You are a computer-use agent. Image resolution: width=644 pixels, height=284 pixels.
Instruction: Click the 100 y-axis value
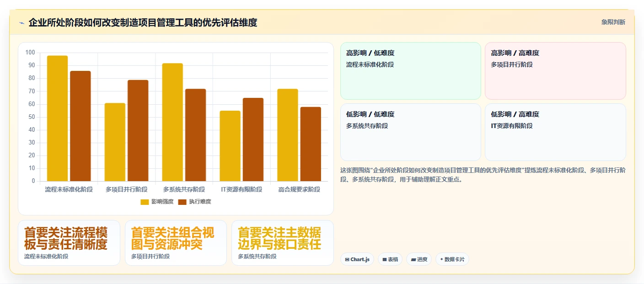point(30,53)
